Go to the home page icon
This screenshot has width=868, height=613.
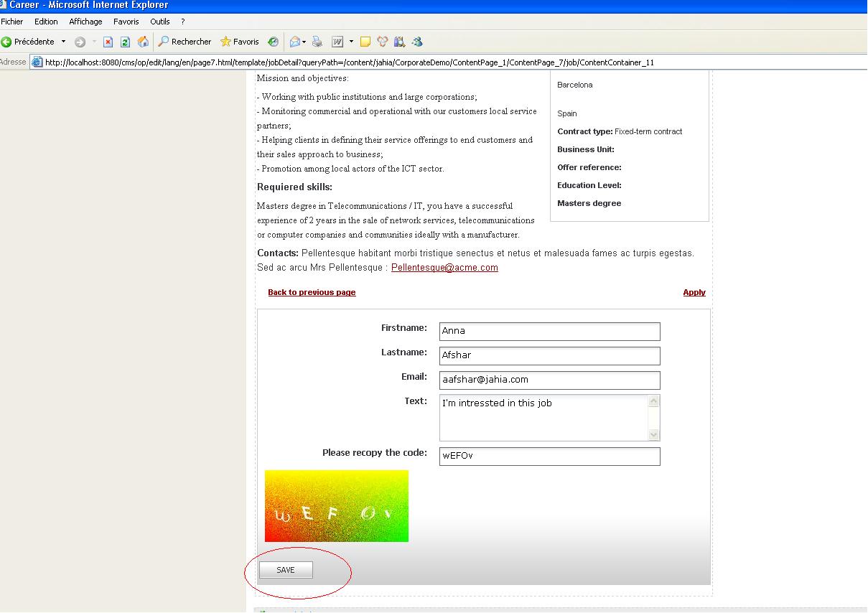point(143,42)
